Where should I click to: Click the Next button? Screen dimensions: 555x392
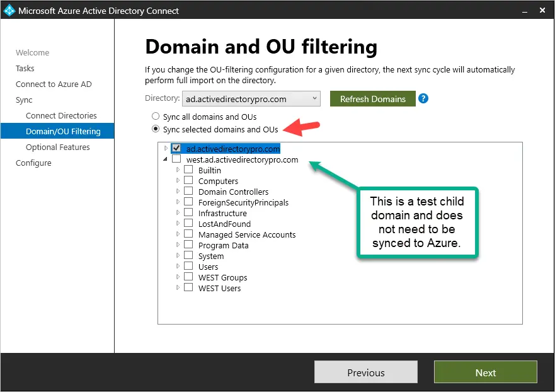(x=485, y=372)
